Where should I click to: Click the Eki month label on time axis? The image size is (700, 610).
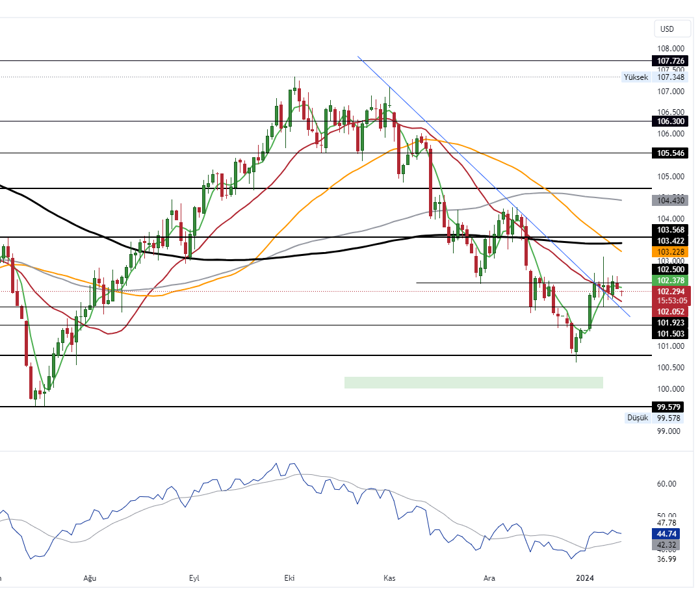click(289, 578)
